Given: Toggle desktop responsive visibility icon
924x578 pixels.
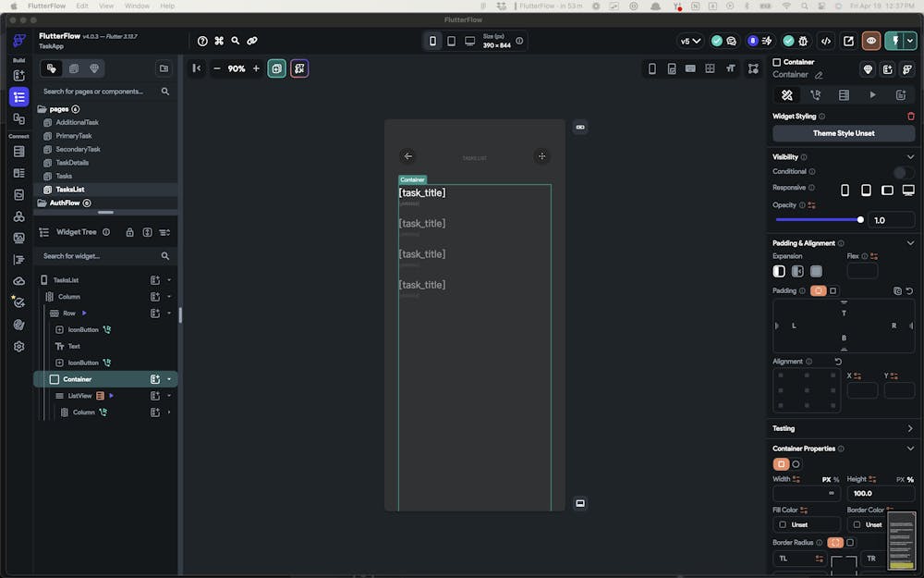Looking at the screenshot, I should pyautogui.click(x=908, y=190).
